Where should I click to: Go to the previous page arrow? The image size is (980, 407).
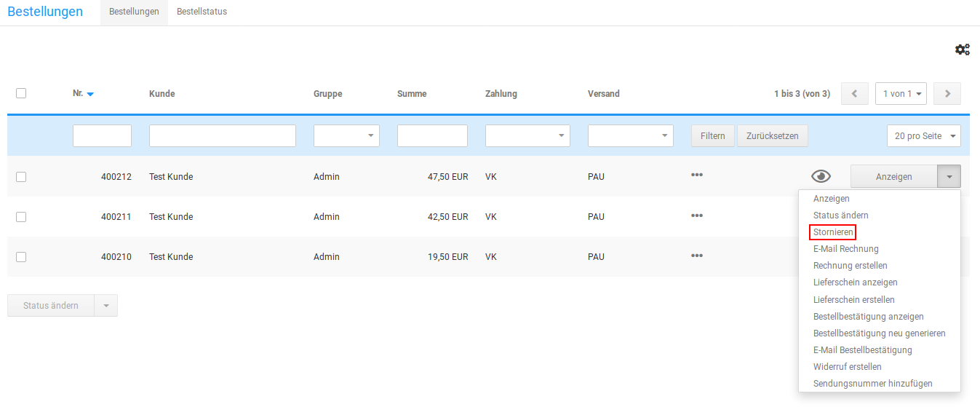[x=854, y=94]
